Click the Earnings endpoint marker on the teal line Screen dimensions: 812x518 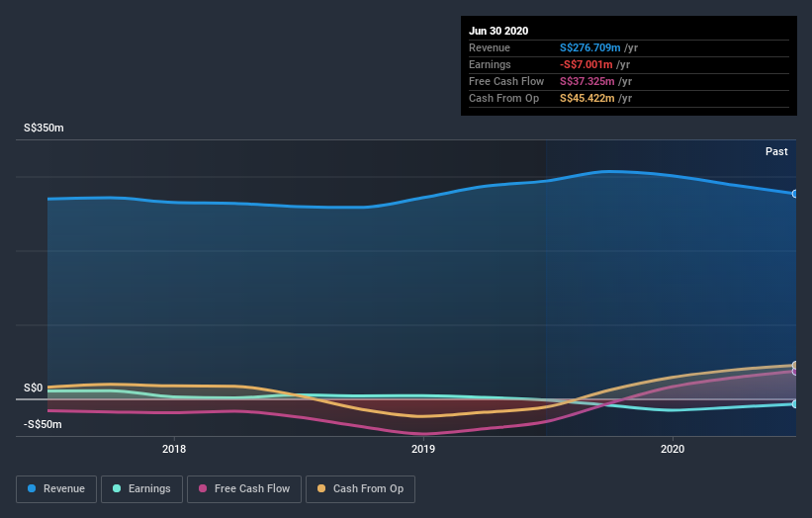(x=795, y=403)
